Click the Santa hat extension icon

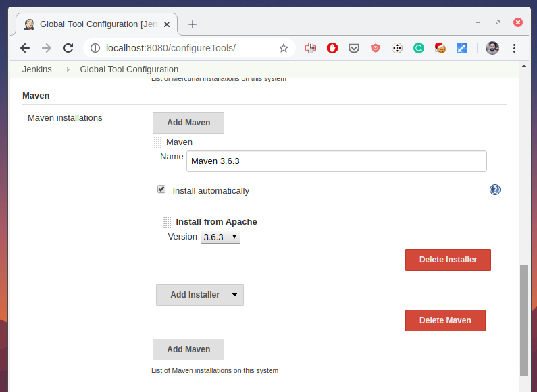pos(440,48)
